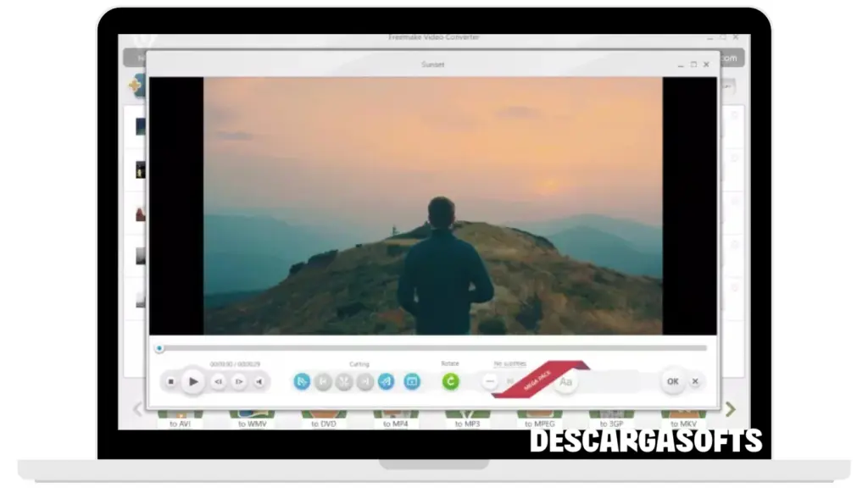Rotate the video with the green button

(451, 382)
